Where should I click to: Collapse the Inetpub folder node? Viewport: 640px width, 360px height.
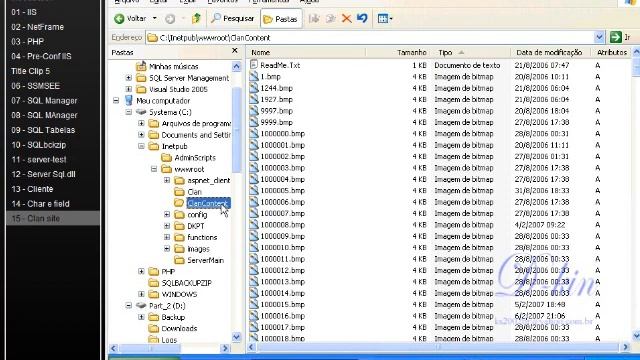141,146
